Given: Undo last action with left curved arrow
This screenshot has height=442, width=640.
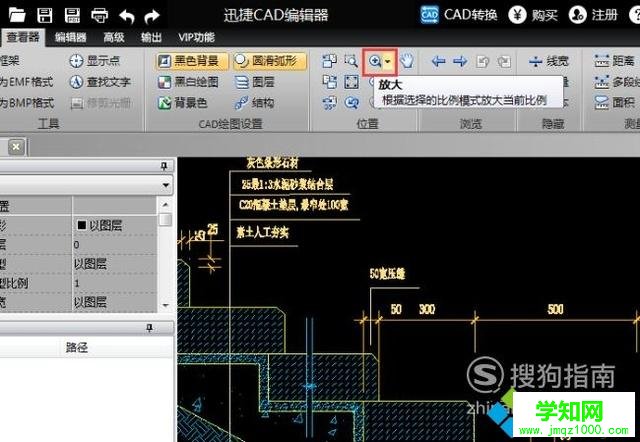Looking at the screenshot, I should (127, 16).
